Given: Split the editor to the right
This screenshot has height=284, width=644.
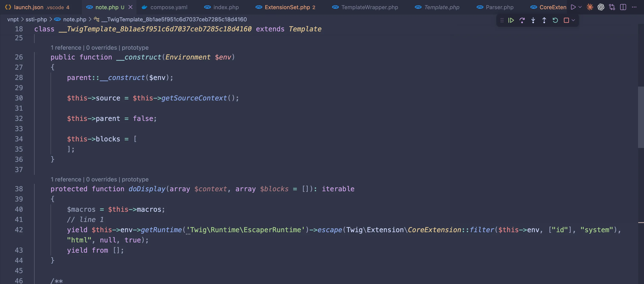Looking at the screenshot, I should coord(623,7).
